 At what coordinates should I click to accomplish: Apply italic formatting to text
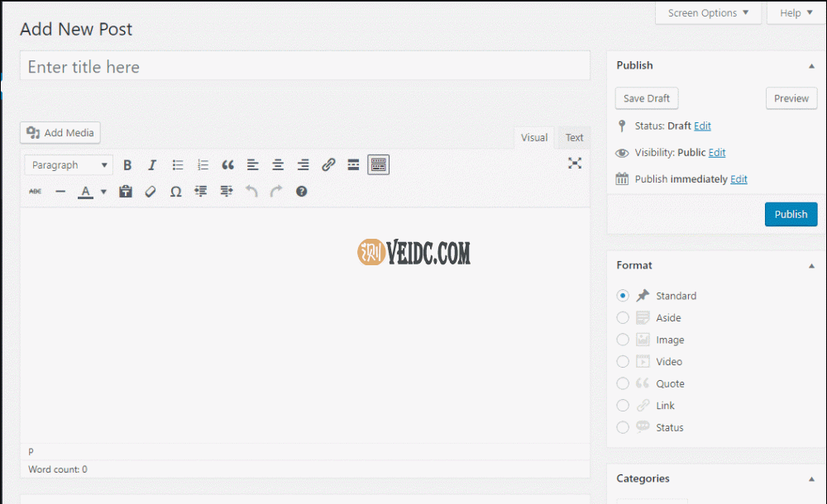(152, 165)
